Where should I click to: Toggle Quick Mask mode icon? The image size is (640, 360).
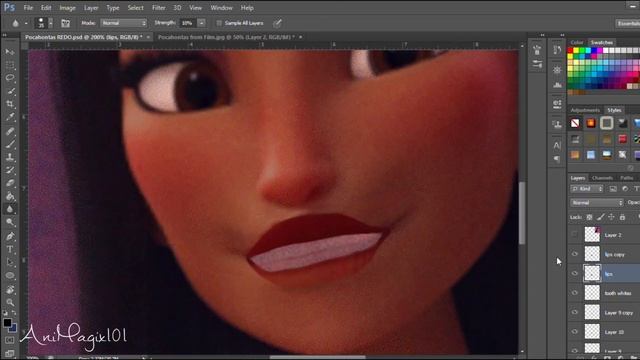10,340
